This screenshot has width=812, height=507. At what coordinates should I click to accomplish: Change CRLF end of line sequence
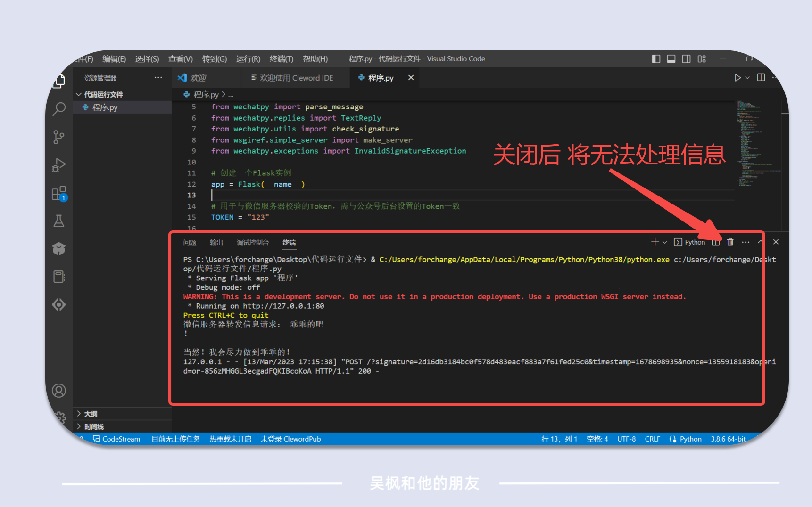tap(652, 439)
